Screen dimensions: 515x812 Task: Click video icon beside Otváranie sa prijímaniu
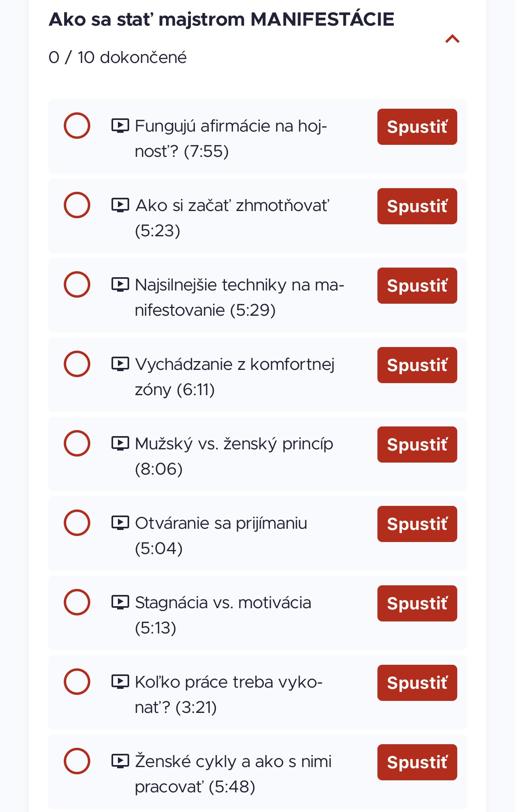120,523
